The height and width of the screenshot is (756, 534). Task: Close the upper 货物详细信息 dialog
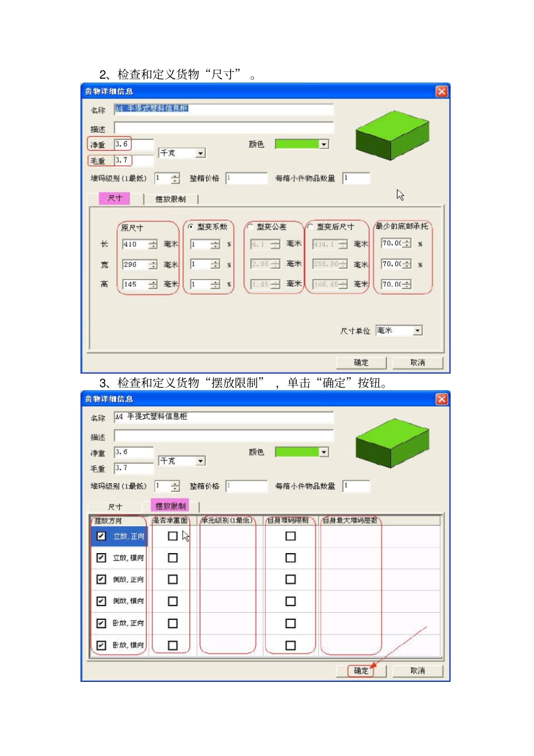click(442, 91)
